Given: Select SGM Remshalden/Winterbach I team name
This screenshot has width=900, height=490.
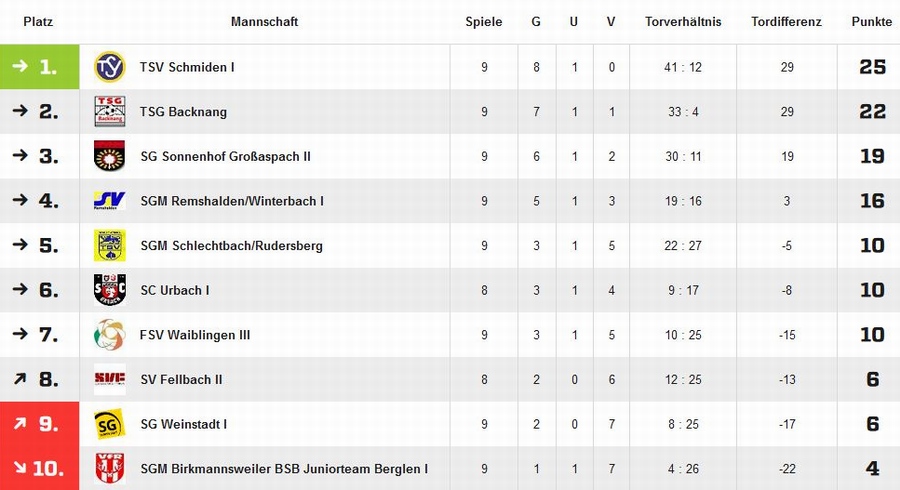Looking at the screenshot, I should tap(232, 201).
